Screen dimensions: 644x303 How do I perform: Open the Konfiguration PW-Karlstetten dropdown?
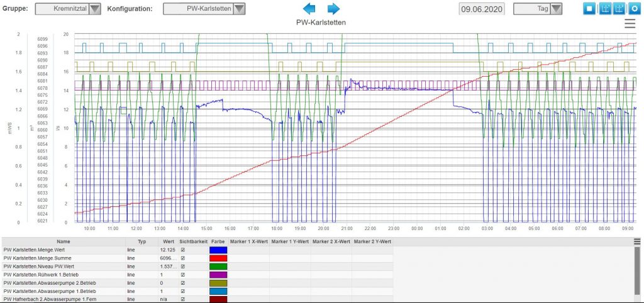point(204,9)
